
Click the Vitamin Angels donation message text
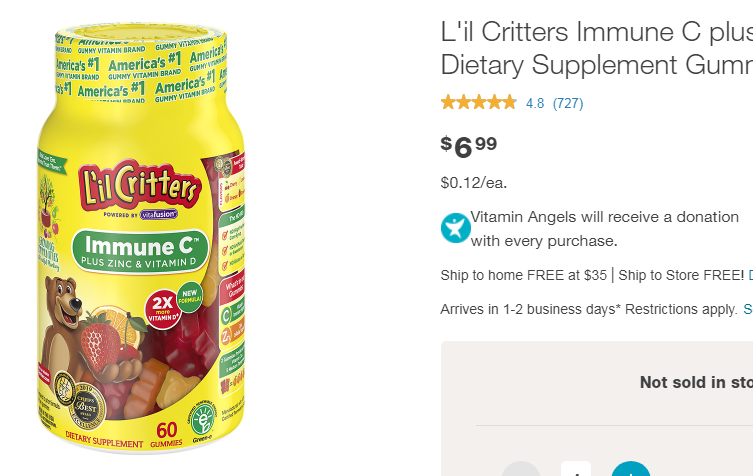pos(605,229)
